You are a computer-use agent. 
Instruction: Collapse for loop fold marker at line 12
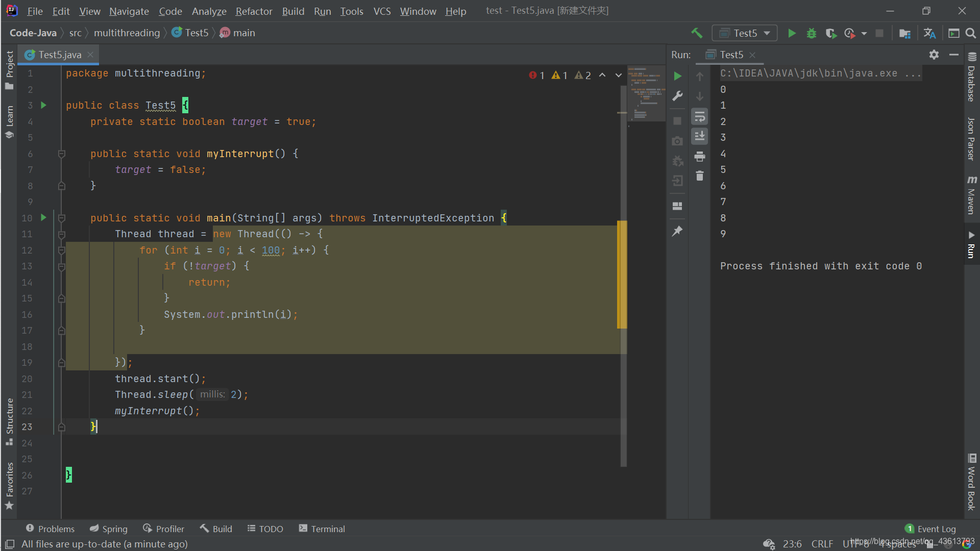click(62, 251)
